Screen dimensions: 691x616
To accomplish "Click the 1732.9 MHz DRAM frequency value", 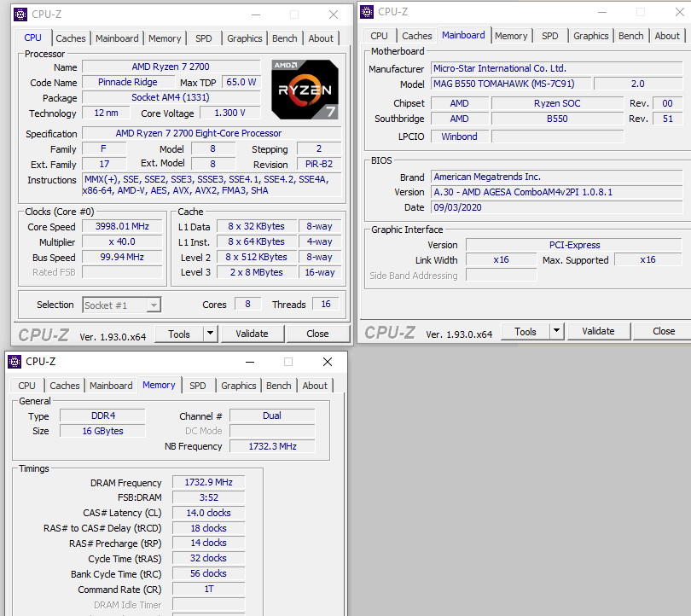I will tap(208, 483).
